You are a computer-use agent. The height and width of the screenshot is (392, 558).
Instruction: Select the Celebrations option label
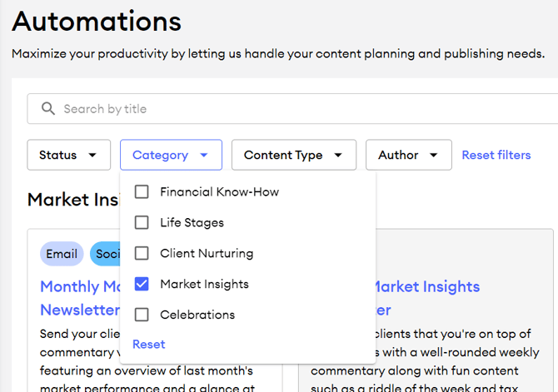(x=197, y=315)
